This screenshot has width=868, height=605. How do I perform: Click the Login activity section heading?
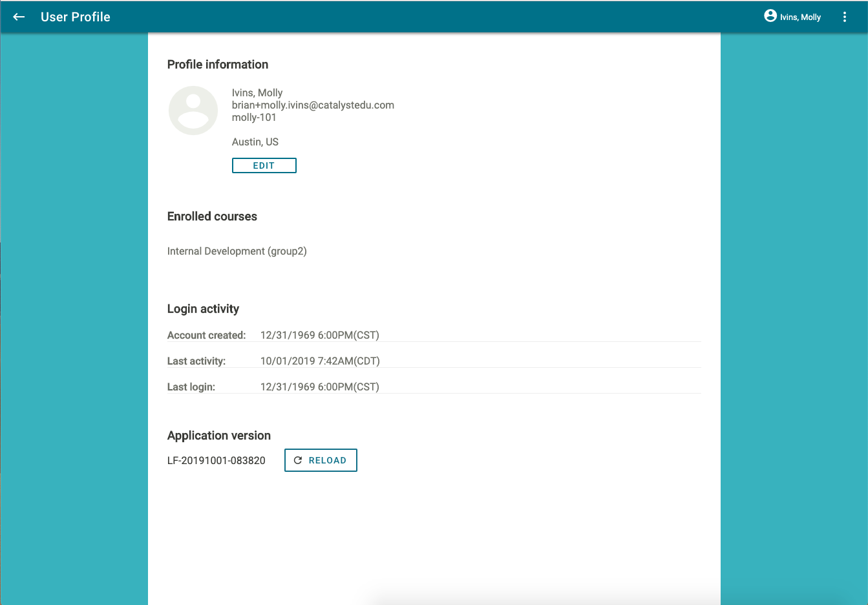point(203,308)
